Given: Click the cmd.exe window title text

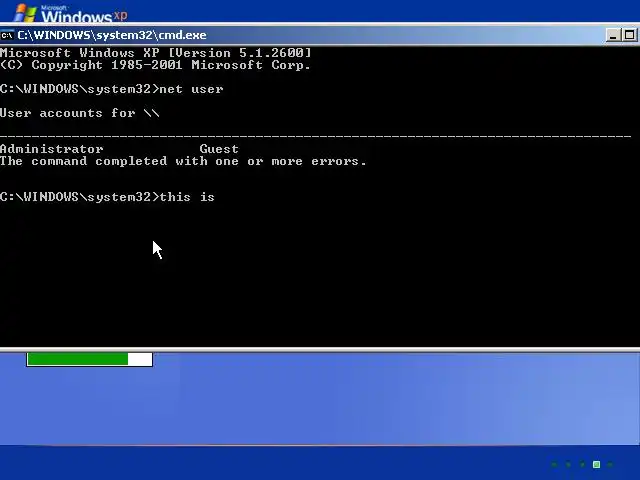Looking at the screenshot, I should click(x=112, y=36).
